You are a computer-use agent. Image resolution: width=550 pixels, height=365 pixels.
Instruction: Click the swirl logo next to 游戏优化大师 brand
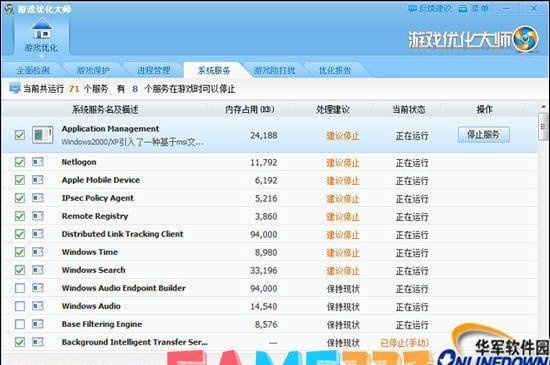pyautogui.click(x=525, y=39)
